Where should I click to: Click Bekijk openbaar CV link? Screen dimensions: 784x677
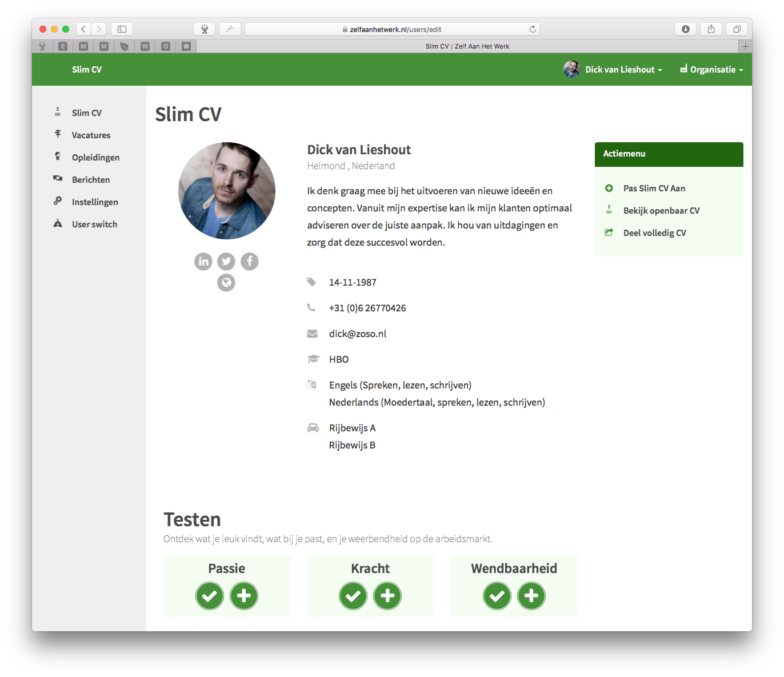661,211
